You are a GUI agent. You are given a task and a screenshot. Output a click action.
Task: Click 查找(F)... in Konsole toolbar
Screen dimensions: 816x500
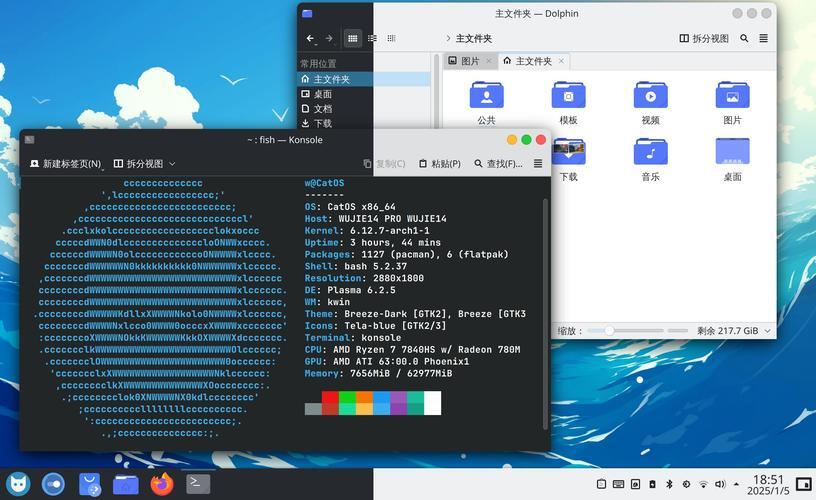click(498, 164)
